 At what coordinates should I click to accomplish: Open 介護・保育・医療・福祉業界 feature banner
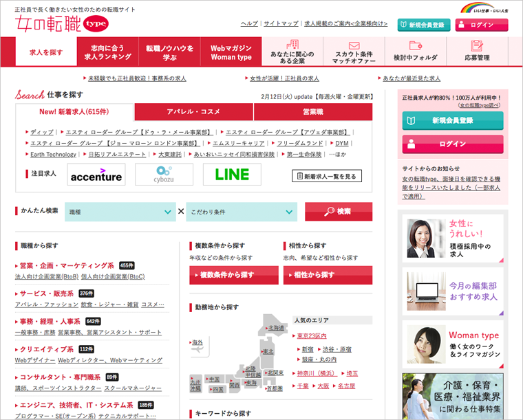pos(453,397)
